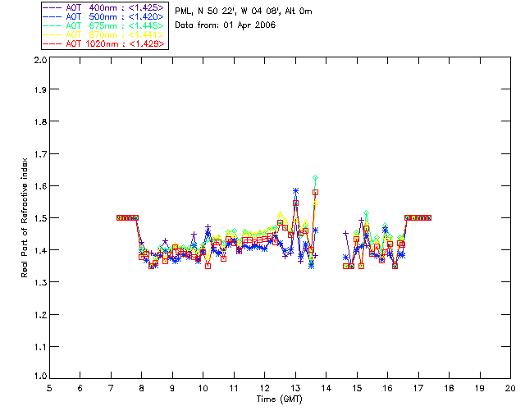Image resolution: width=525 pixels, height=420 pixels.
Task: Click the blue asterisk peak marker at time 13
Action: [x=295, y=190]
